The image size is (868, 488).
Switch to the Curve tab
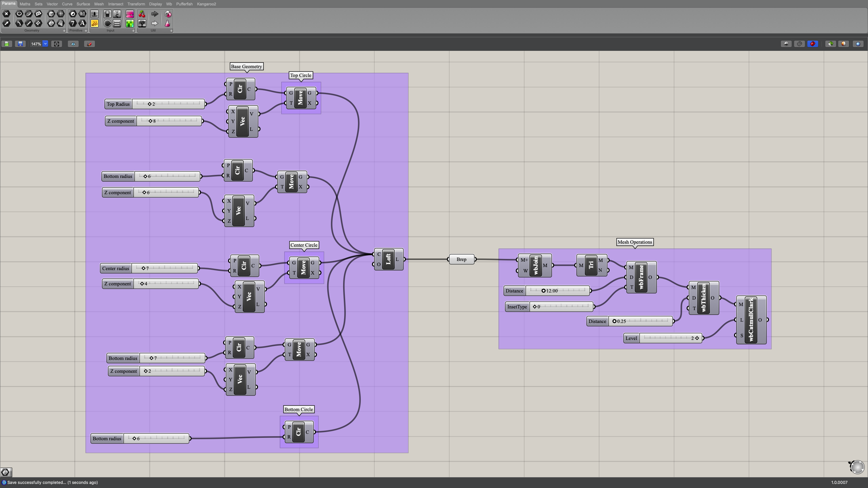click(x=67, y=4)
